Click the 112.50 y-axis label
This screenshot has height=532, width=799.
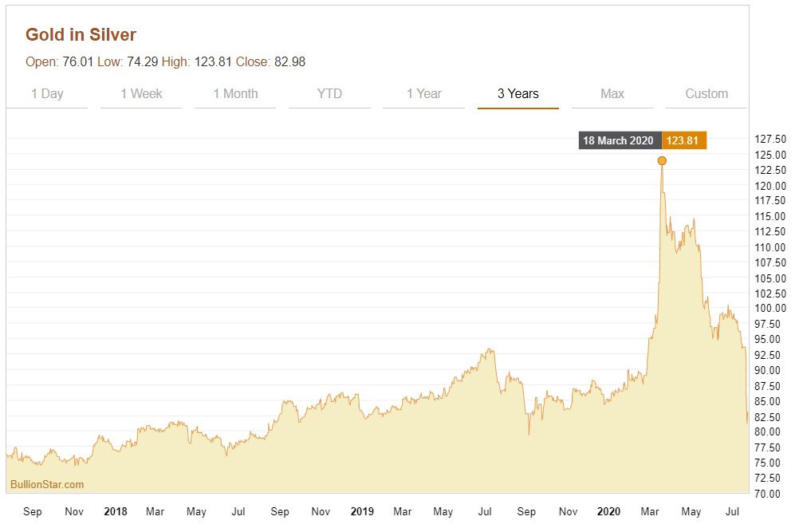770,232
